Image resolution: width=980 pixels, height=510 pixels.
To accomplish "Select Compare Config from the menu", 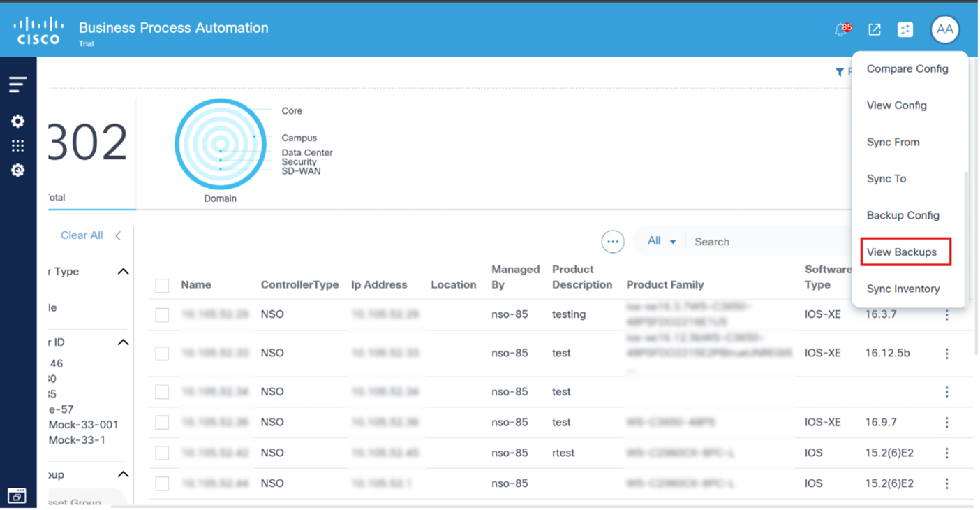I will click(907, 68).
